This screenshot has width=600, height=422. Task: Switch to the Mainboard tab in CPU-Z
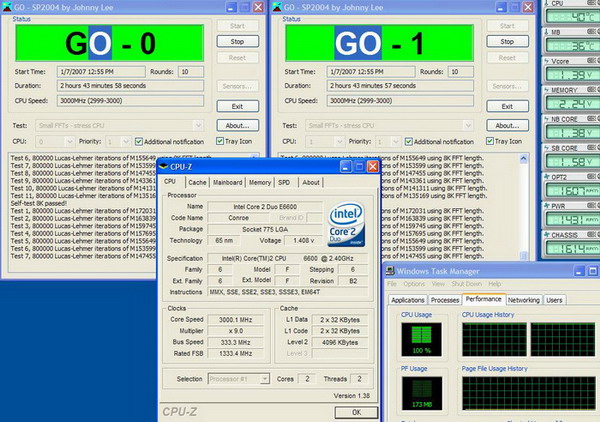[228, 182]
